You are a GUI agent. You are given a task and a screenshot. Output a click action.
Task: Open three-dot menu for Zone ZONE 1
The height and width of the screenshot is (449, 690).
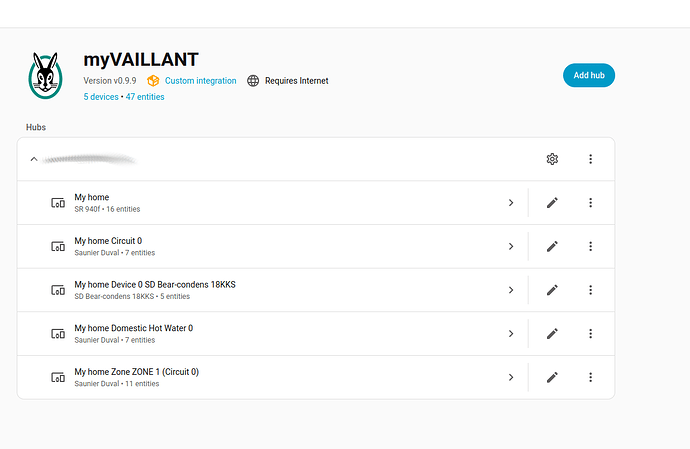point(591,377)
